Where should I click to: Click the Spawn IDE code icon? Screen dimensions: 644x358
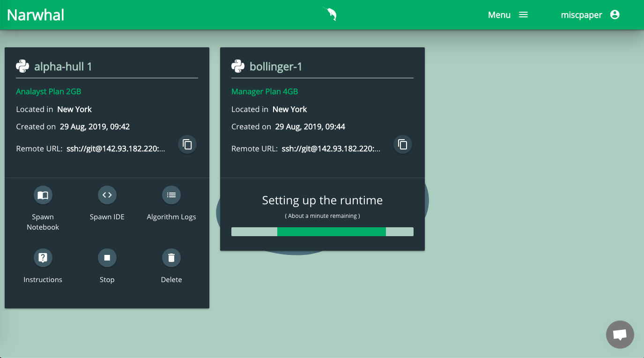tap(107, 195)
